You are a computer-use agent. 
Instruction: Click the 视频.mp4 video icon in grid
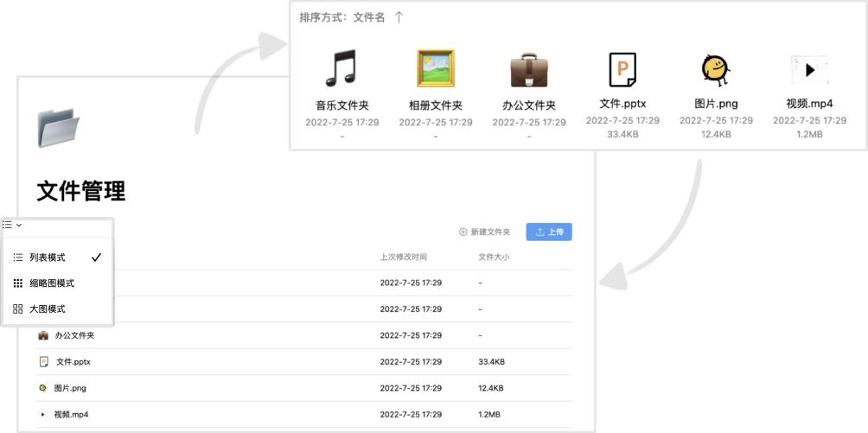click(x=809, y=69)
